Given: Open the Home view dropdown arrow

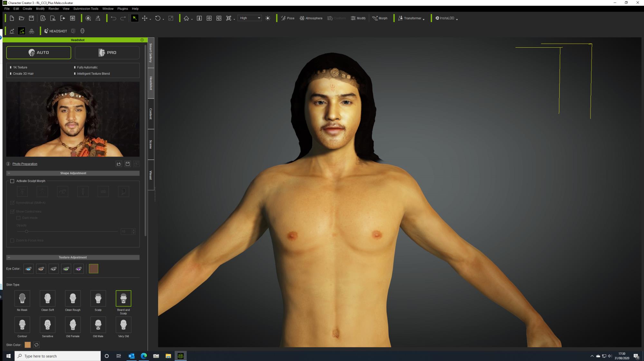Looking at the screenshot, I should [x=192, y=19].
